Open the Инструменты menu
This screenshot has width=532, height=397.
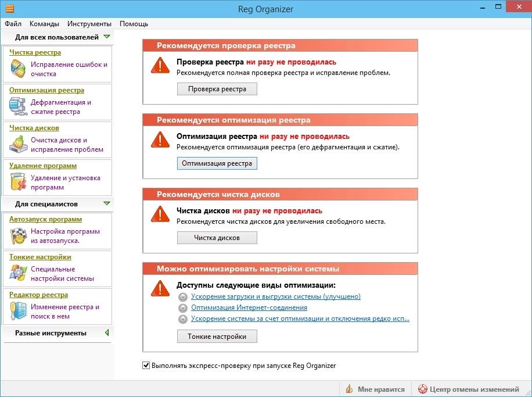(x=89, y=24)
